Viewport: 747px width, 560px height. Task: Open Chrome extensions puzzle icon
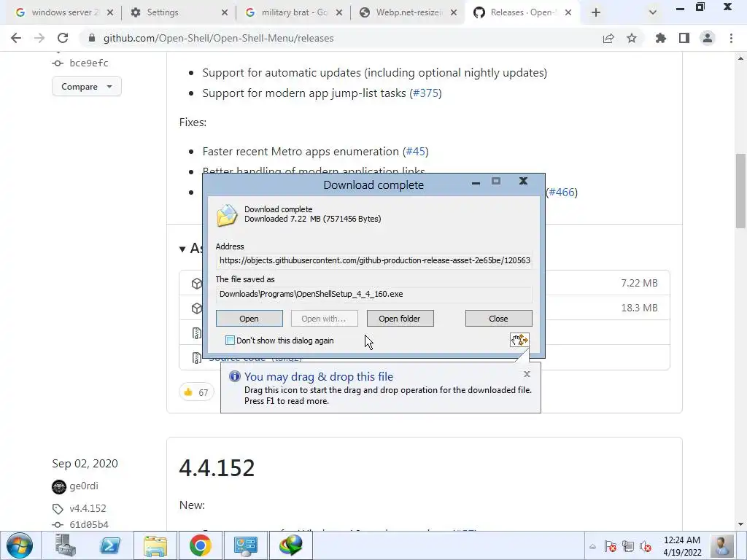(x=661, y=38)
